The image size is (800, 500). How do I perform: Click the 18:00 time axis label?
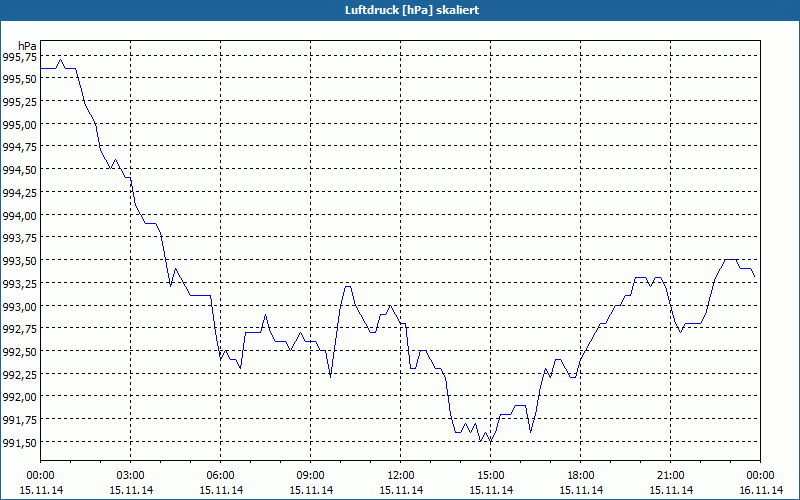(x=581, y=476)
